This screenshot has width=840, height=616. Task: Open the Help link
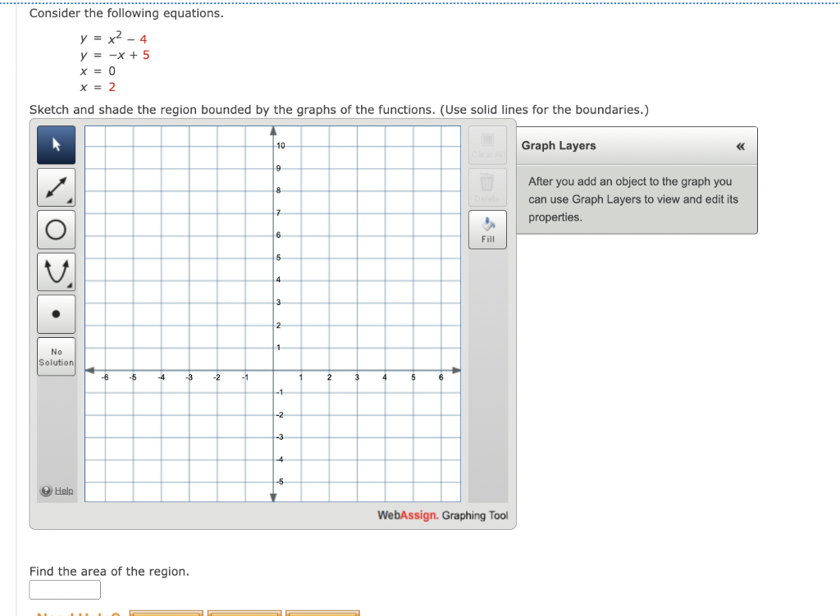pos(65,491)
